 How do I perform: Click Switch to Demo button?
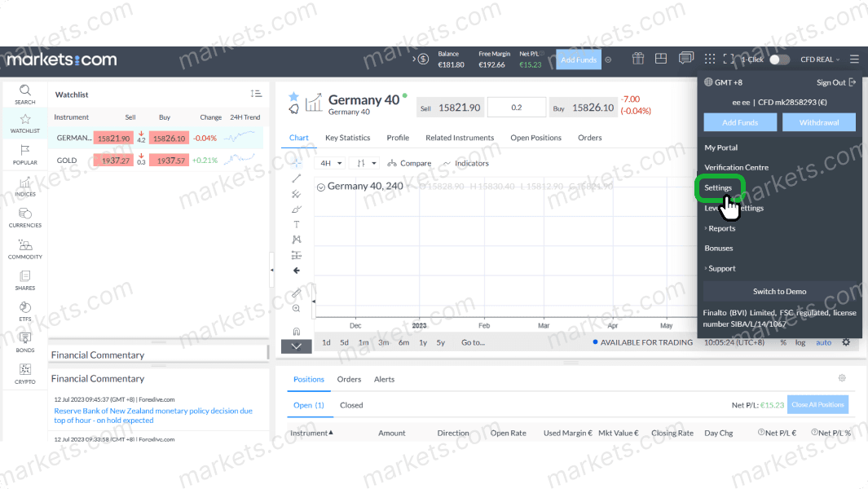[x=779, y=291]
